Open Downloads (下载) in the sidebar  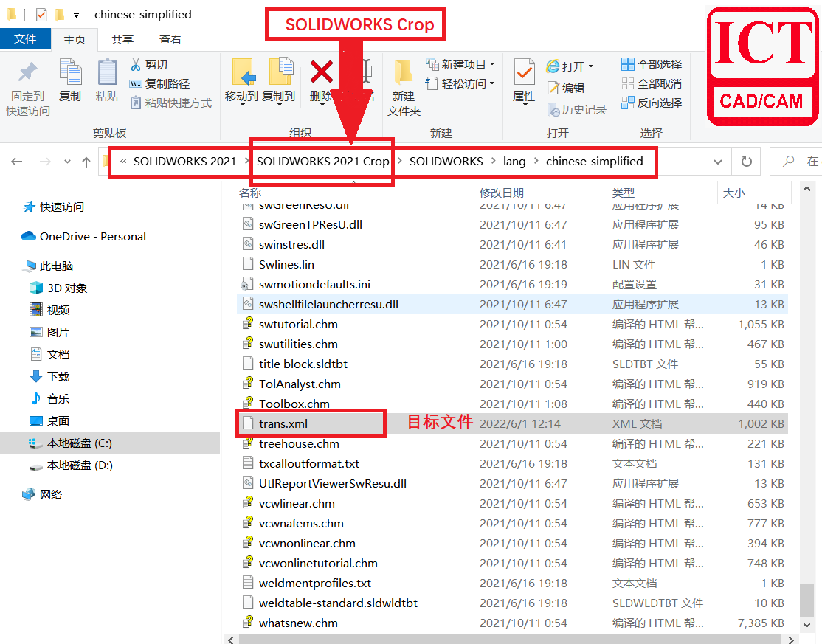coord(49,376)
